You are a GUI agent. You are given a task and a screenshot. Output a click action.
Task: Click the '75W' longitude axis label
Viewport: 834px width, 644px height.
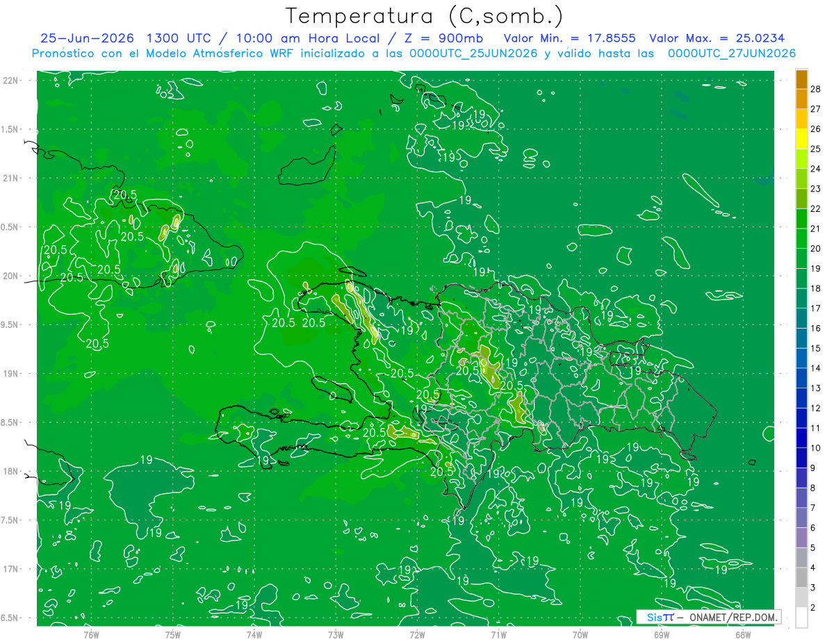pos(173,634)
